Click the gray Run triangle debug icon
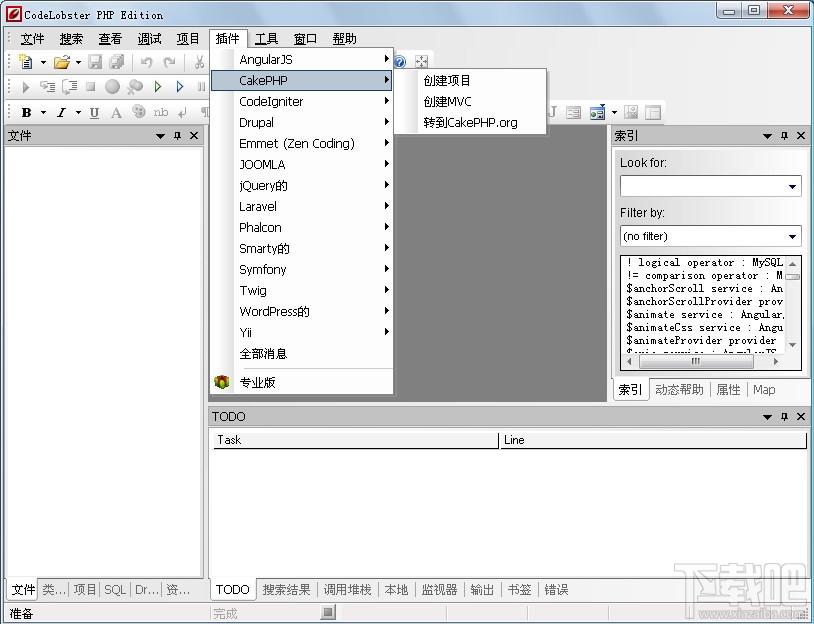814x624 pixels. click(x=25, y=87)
